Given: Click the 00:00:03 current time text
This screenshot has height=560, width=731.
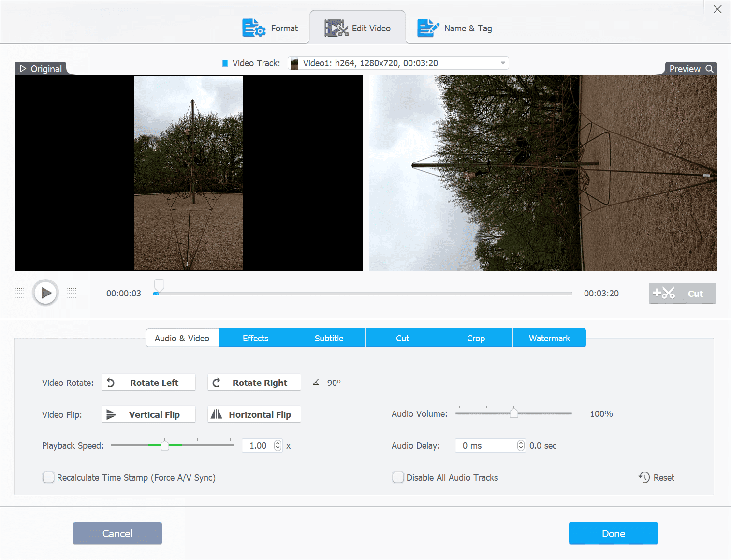Looking at the screenshot, I should tap(124, 294).
